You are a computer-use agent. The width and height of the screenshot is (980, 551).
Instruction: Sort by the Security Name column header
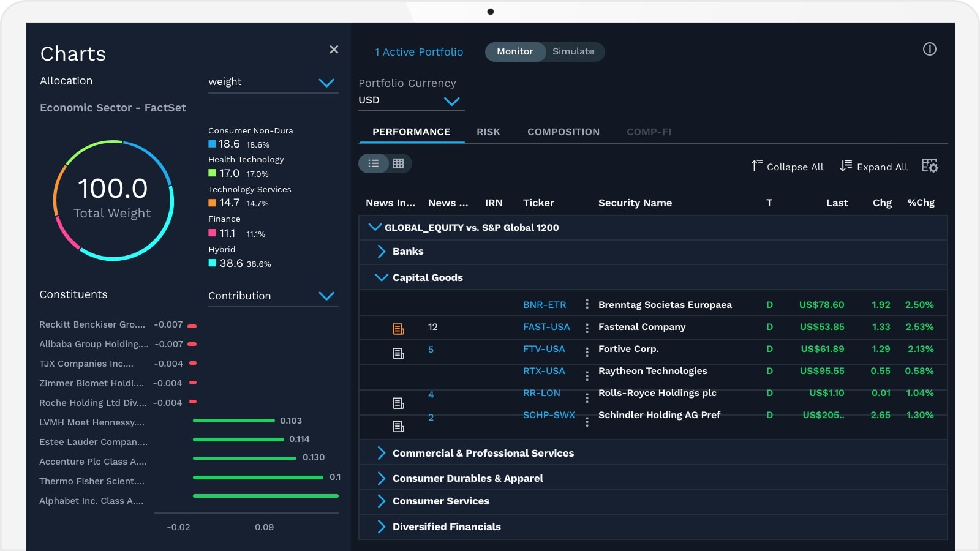pos(635,203)
